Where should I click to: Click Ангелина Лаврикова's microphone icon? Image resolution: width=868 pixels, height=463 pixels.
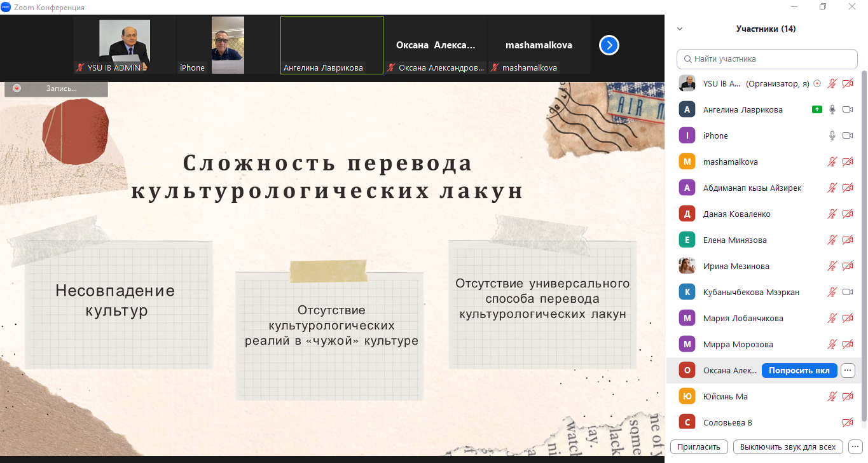(832, 109)
